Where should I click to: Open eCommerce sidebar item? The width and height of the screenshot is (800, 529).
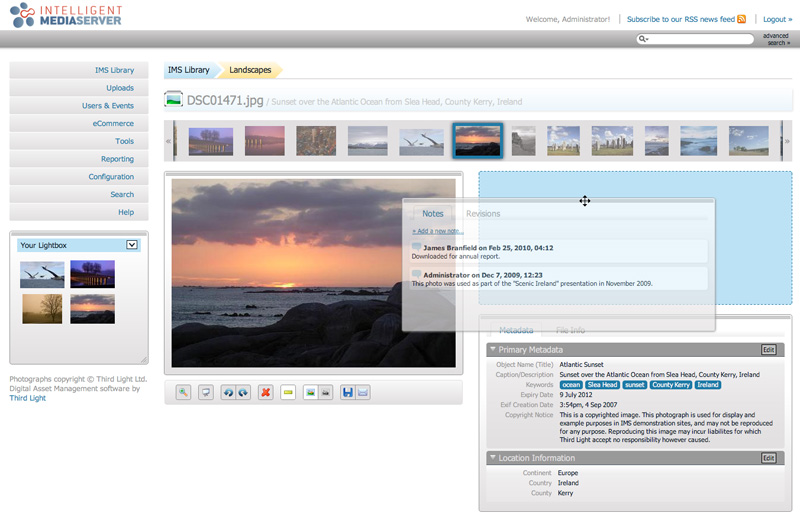coord(79,123)
